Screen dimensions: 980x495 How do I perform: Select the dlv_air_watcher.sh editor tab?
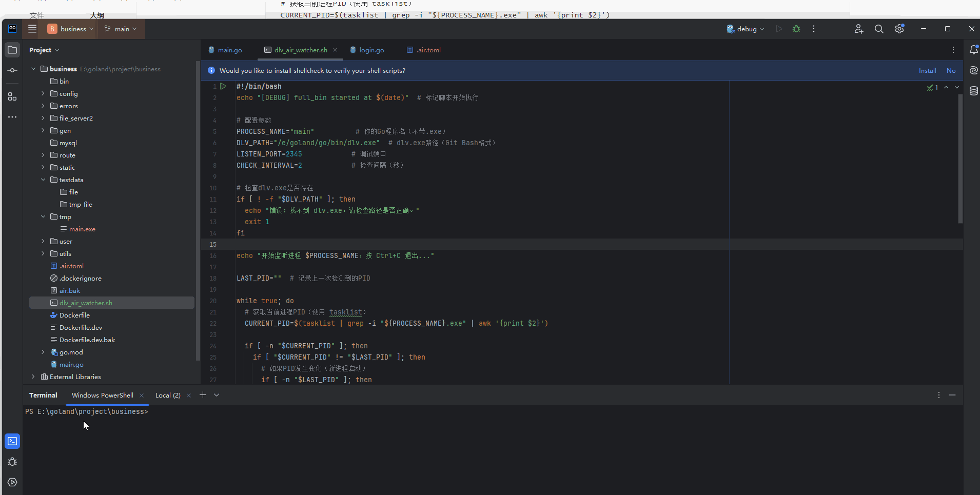(300, 50)
